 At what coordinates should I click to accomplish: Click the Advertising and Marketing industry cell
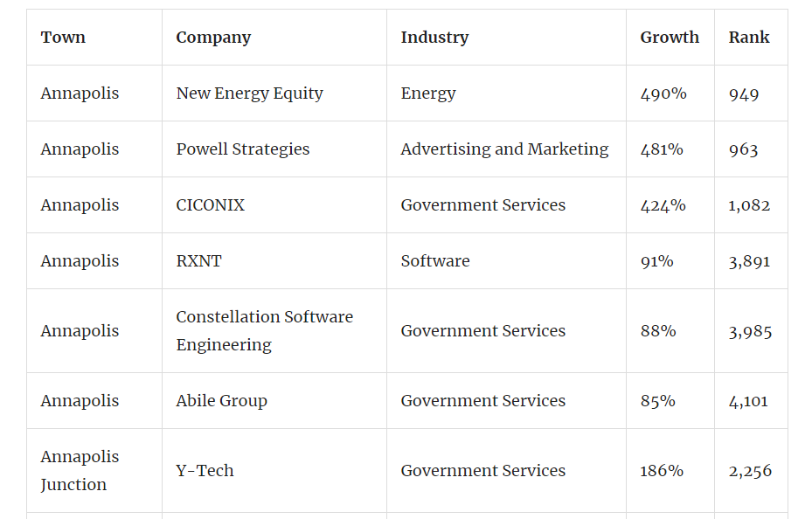coord(504,149)
